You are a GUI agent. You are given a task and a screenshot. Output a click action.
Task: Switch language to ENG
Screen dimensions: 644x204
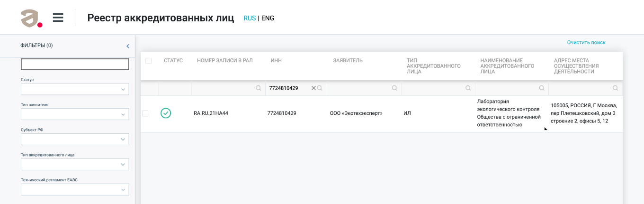pyautogui.click(x=268, y=19)
